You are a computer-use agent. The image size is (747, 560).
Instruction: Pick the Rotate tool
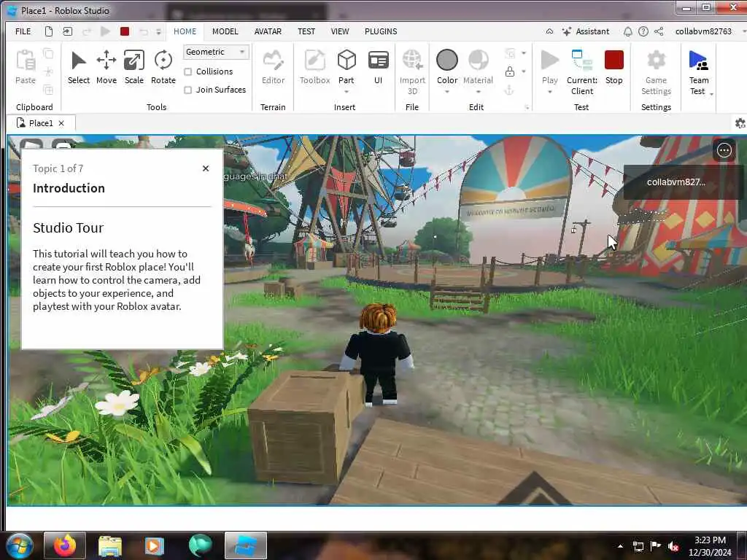click(x=163, y=67)
